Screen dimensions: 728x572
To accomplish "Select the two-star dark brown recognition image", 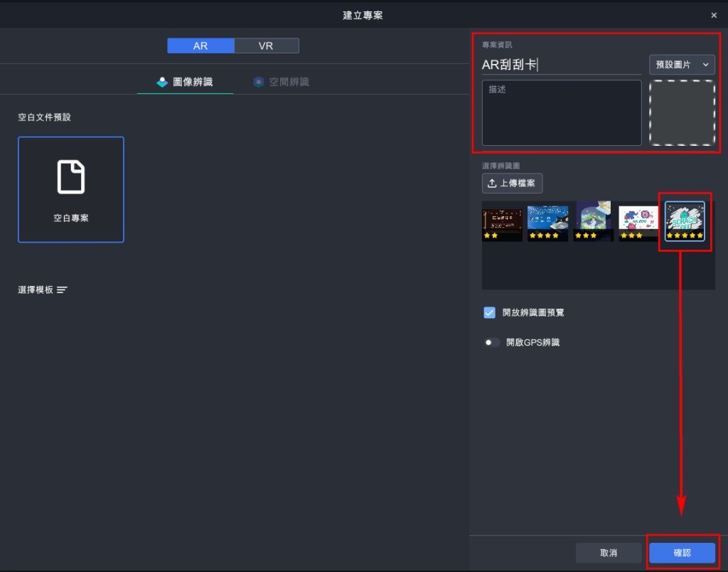I will pyautogui.click(x=502, y=221).
